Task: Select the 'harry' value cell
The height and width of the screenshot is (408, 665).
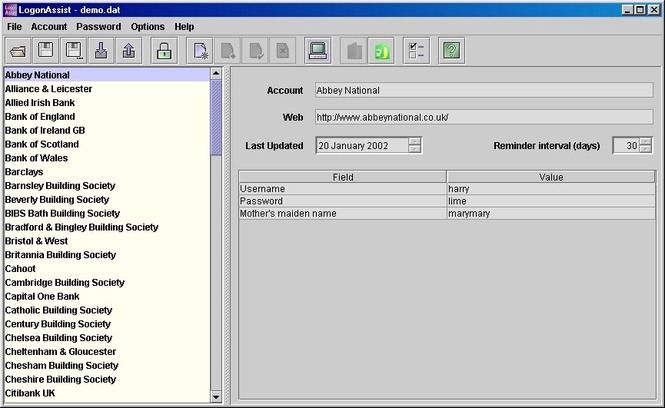Action: [x=551, y=189]
